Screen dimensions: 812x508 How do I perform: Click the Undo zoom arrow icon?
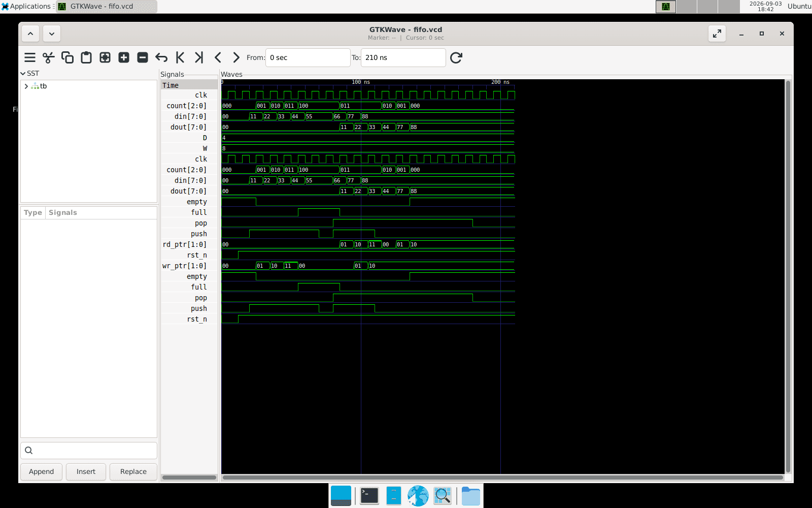tap(161, 57)
